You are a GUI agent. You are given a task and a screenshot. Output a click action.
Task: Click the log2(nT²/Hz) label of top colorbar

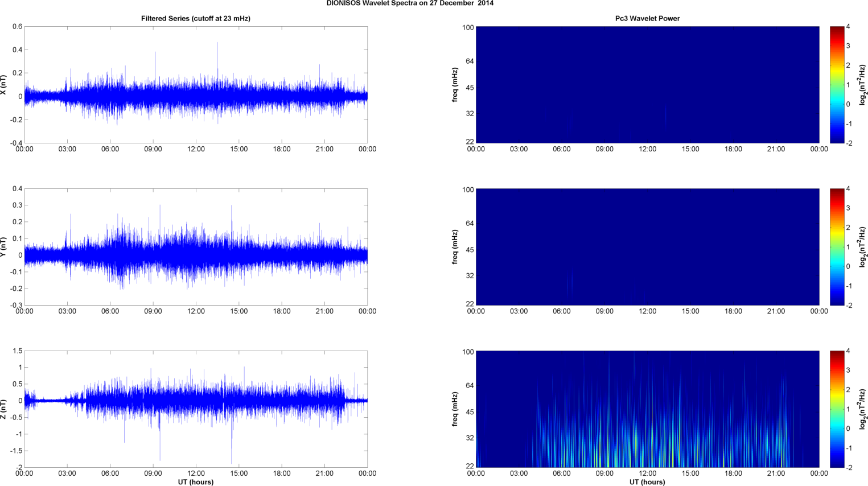(x=863, y=85)
